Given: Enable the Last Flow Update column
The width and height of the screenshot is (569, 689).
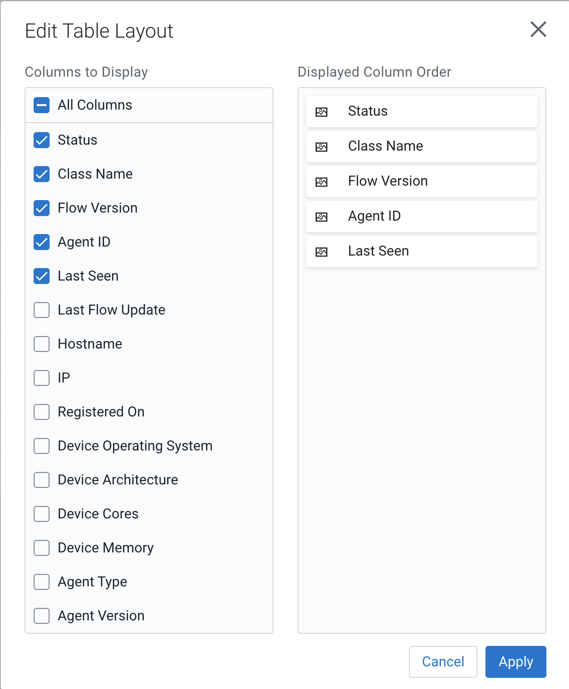Looking at the screenshot, I should (x=42, y=310).
